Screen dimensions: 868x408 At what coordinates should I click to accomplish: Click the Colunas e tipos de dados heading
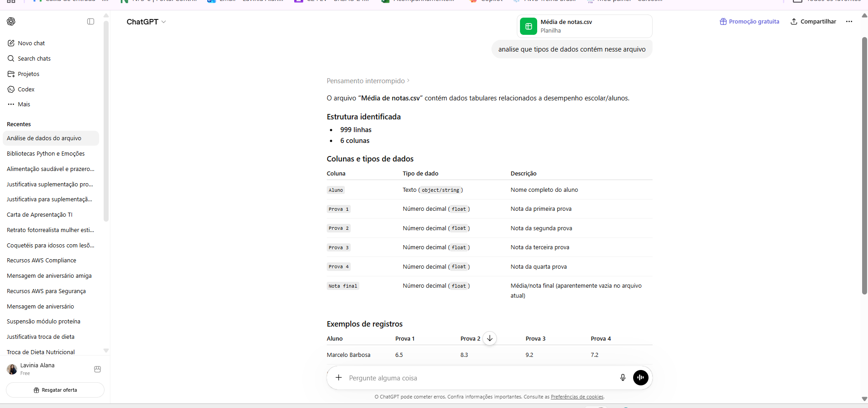370,159
